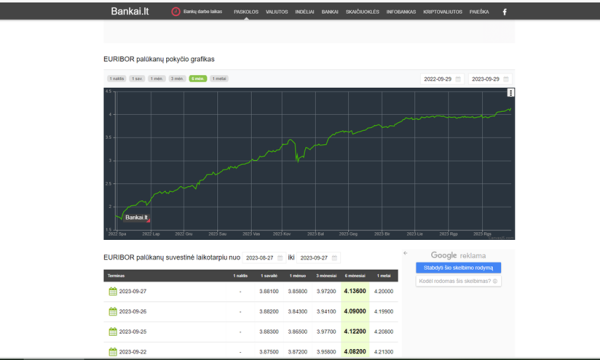Click the 1-month value 3.85800
Viewport: 600px width, 360px height.
point(297,291)
